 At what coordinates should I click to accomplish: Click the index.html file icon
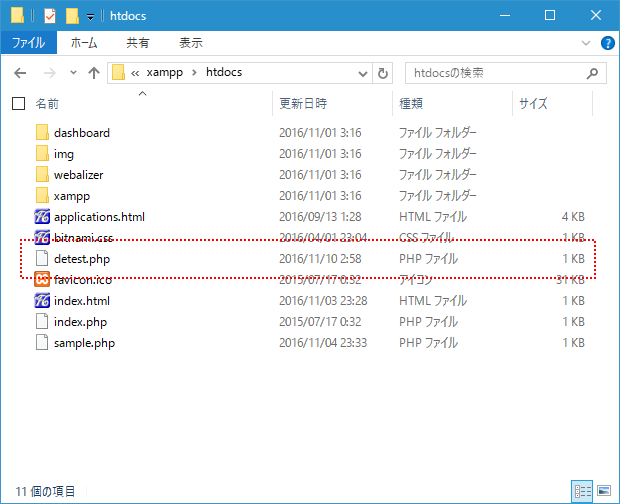42,300
